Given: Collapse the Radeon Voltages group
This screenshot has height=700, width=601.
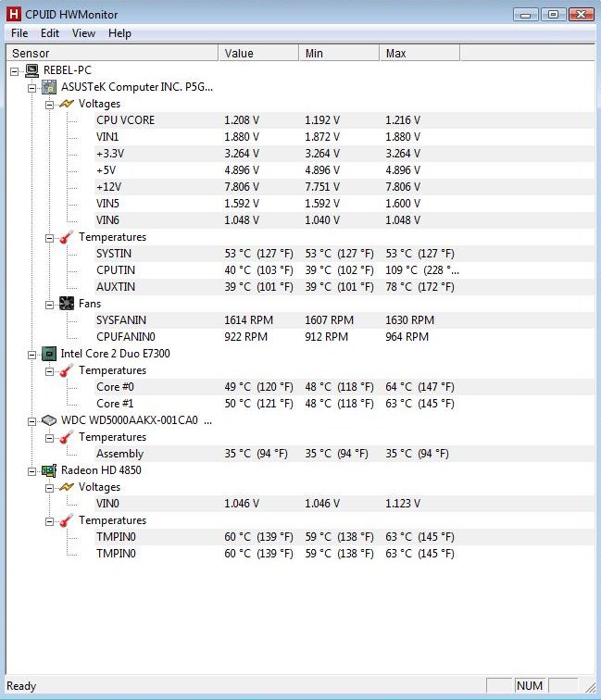Looking at the screenshot, I should (50, 488).
